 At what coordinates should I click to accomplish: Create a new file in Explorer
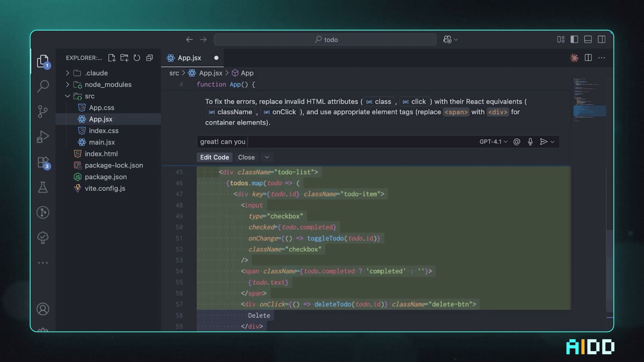pyautogui.click(x=112, y=58)
